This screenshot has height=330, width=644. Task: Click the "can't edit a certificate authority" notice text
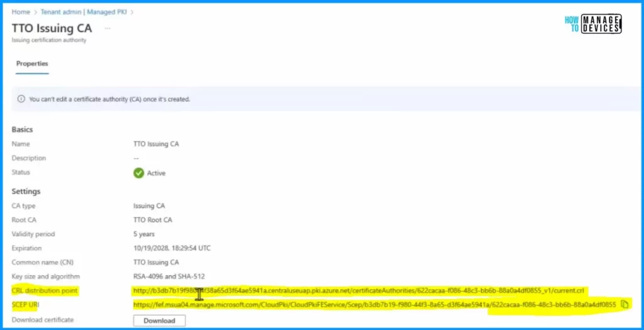click(109, 99)
